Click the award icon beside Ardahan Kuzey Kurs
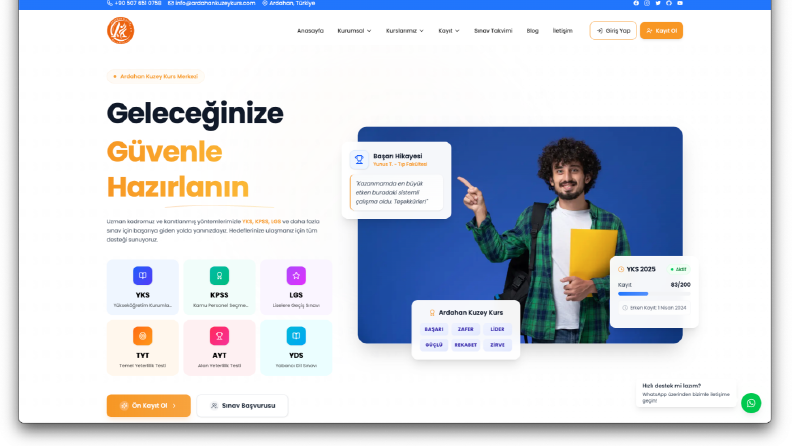This screenshot has width=793, height=446. click(432, 313)
